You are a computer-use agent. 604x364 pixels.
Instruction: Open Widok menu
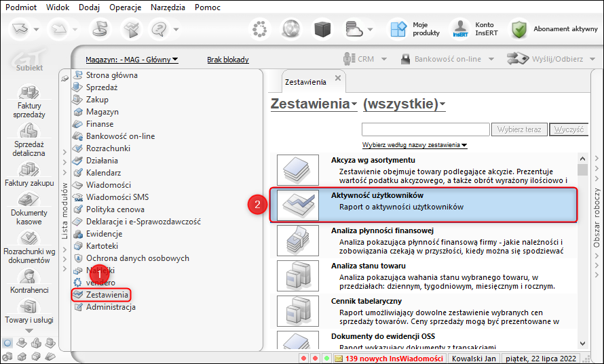pos(58,7)
